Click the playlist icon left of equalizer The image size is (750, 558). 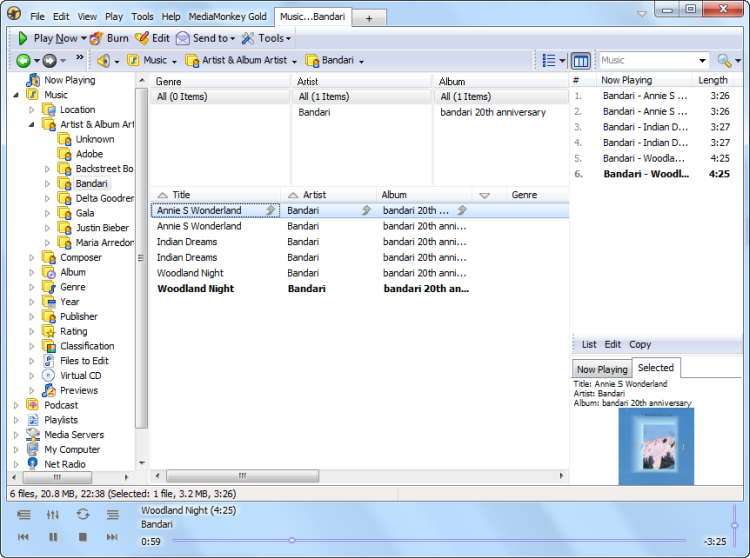click(23, 514)
